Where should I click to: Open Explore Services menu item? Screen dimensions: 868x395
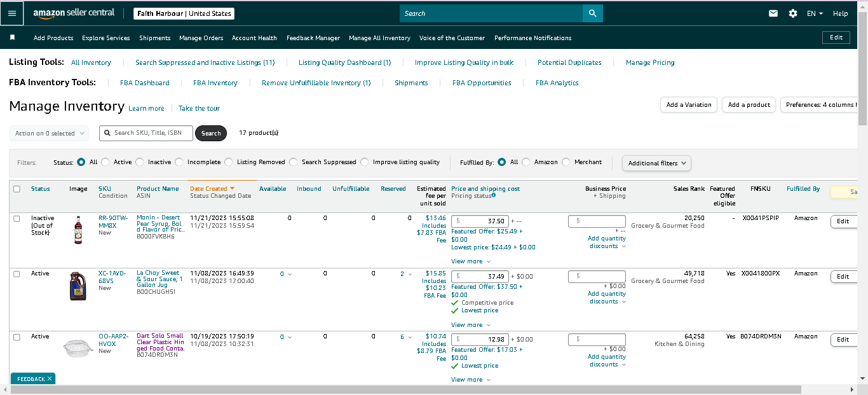point(106,38)
